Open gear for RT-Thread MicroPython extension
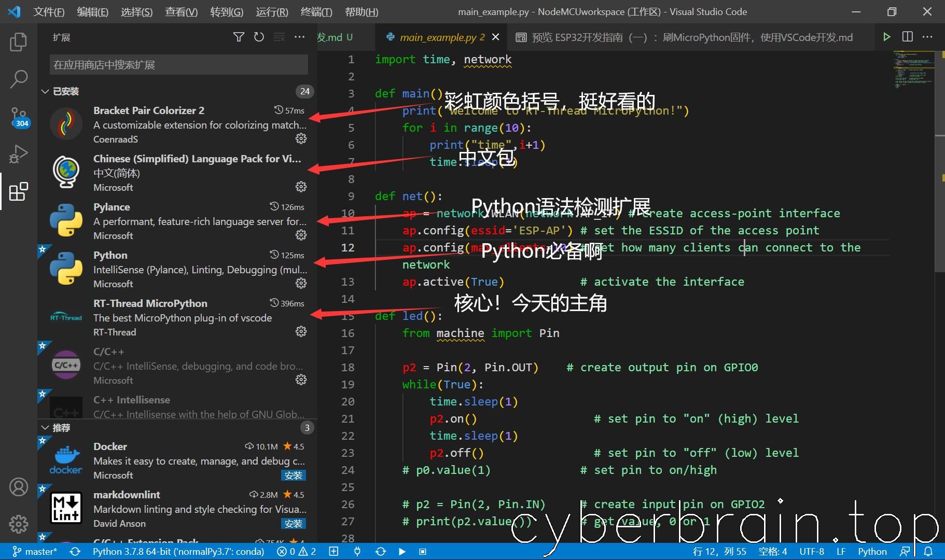 301,331
